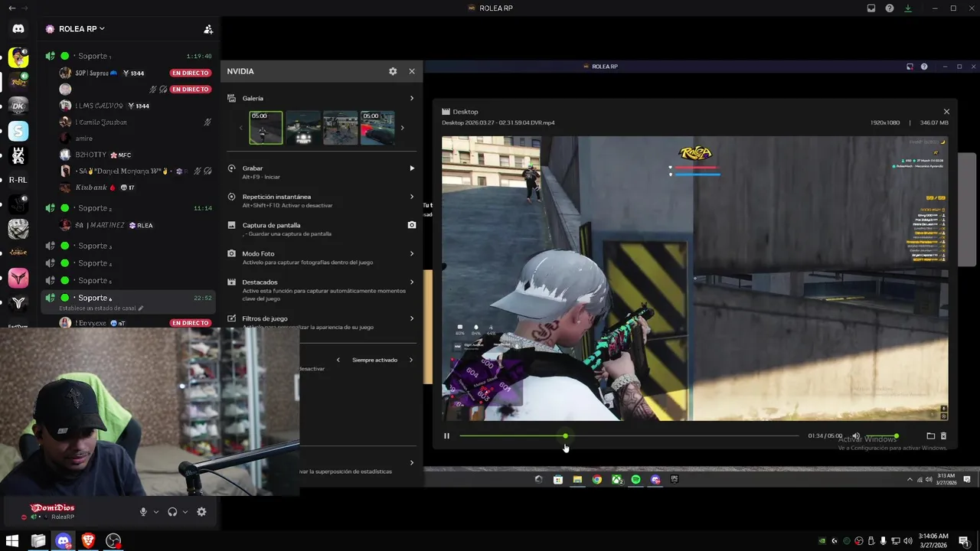The height and width of the screenshot is (551, 980).
Task: Open Discord from the Windows taskbar
Action: [64, 541]
